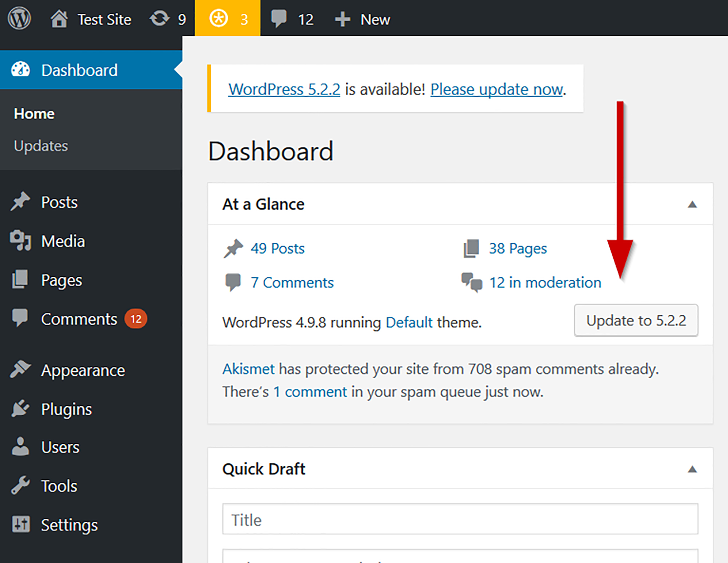Click the Settings sliders icon
The image size is (728, 563).
[x=21, y=524]
